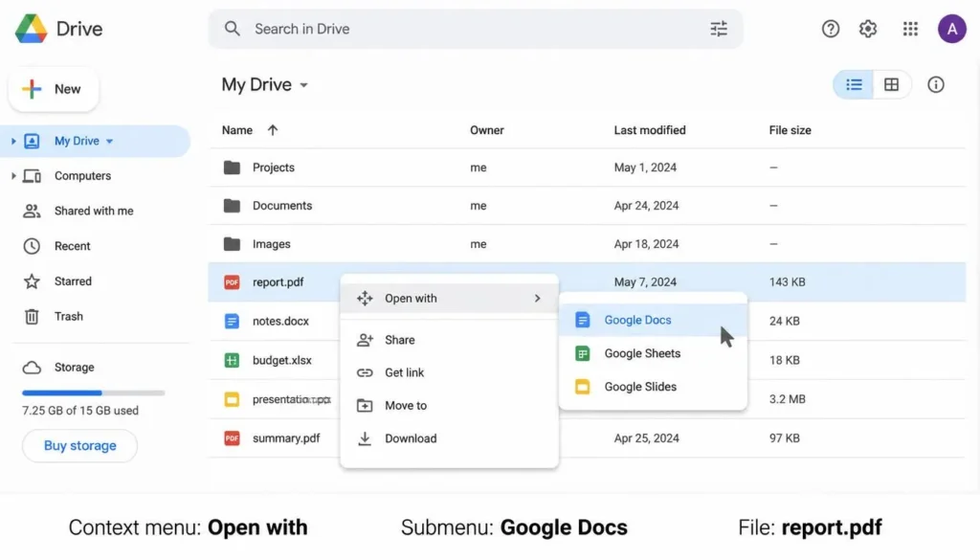Click the Last modified column header
This screenshot has height=560, width=980.
[650, 130]
